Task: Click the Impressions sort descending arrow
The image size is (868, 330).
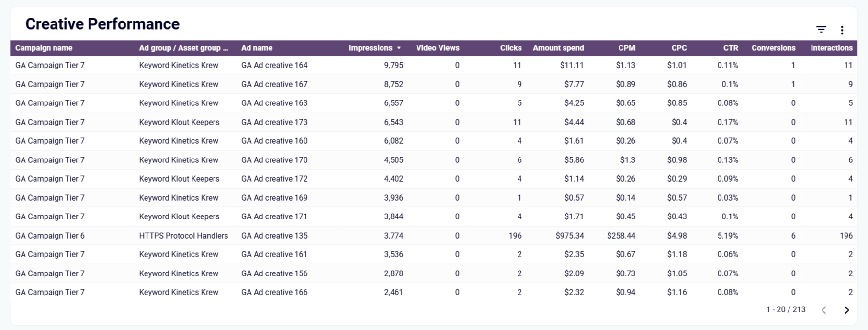Action: point(399,48)
